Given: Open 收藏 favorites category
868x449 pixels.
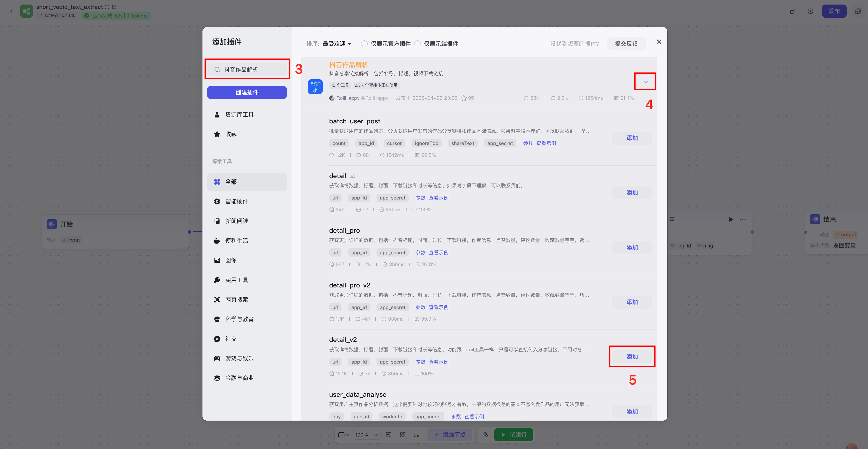Looking at the screenshot, I should [247, 134].
